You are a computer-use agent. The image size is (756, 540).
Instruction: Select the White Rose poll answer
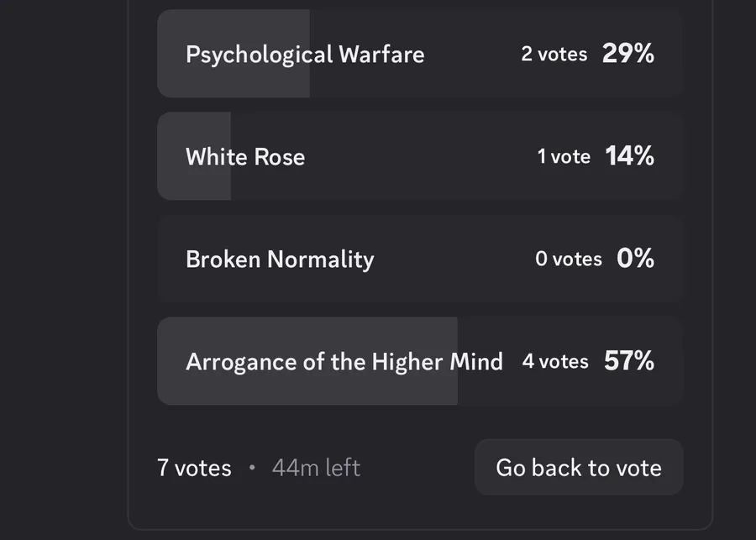245,157
